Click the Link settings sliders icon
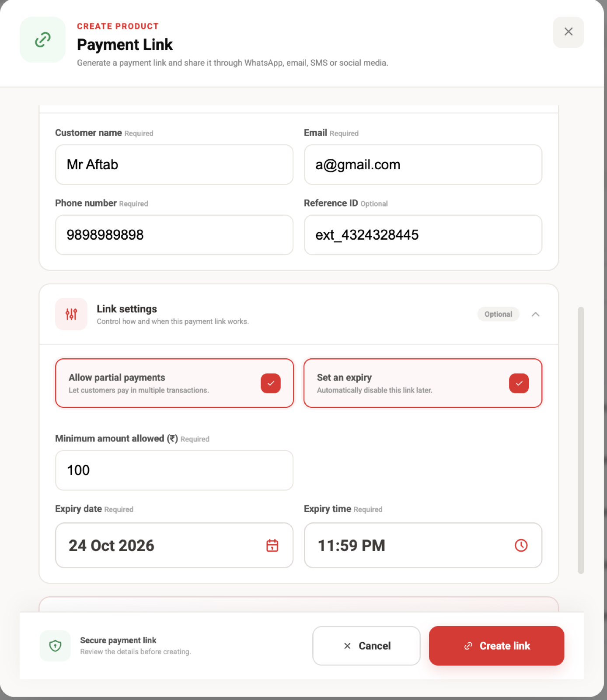The height and width of the screenshot is (700, 607). (x=71, y=314)
